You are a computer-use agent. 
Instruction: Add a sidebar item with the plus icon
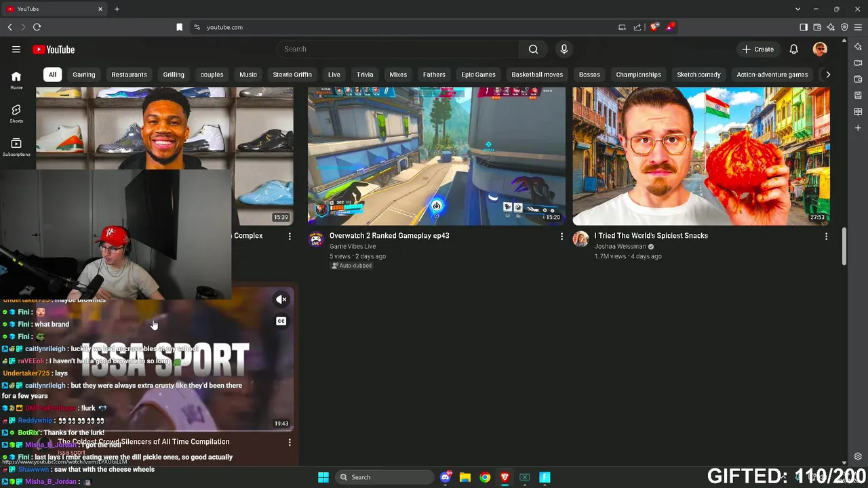tap(858, 127)
